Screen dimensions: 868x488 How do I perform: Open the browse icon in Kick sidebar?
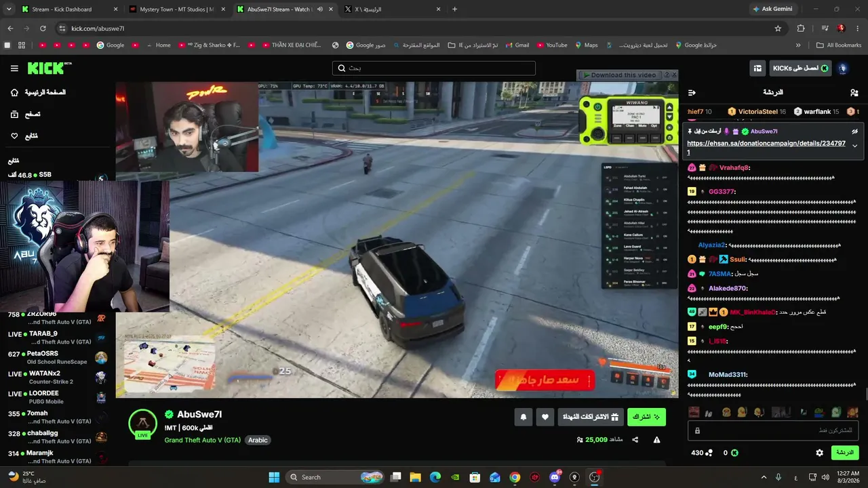[14, 115]
